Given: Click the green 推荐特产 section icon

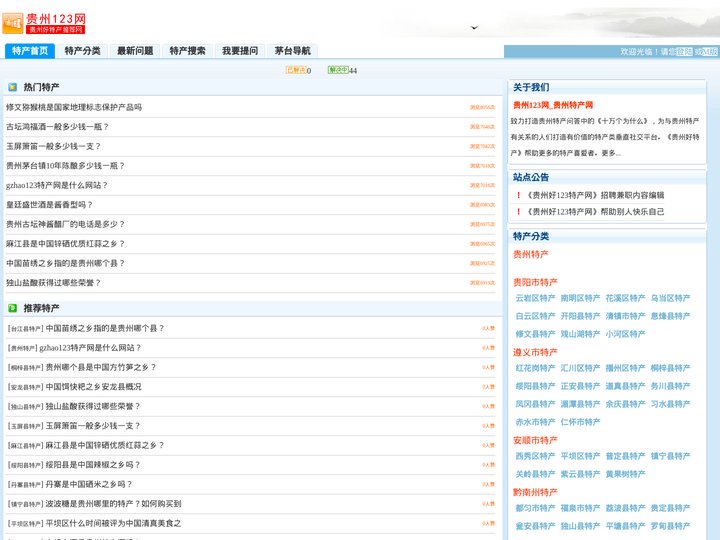Looking at the screenshot, I should click(x=13, y=308).
